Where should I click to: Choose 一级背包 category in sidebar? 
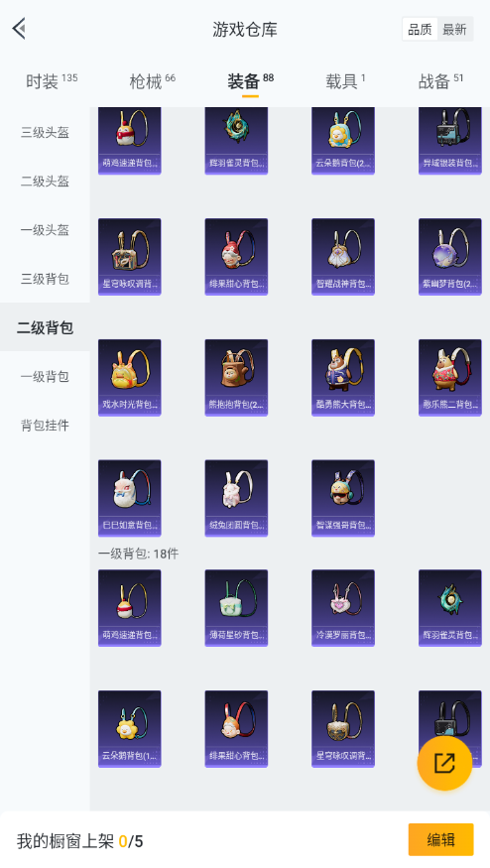click(45, 376)
